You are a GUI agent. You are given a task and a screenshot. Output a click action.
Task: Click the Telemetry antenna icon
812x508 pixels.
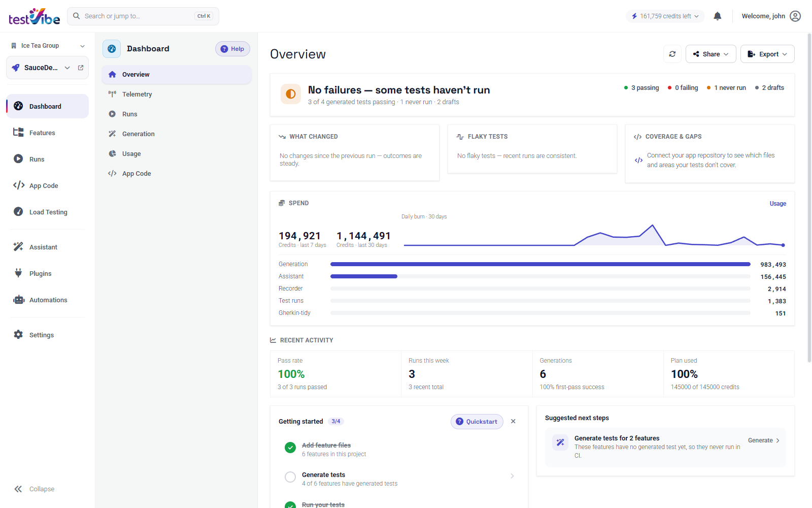point(112,94)
